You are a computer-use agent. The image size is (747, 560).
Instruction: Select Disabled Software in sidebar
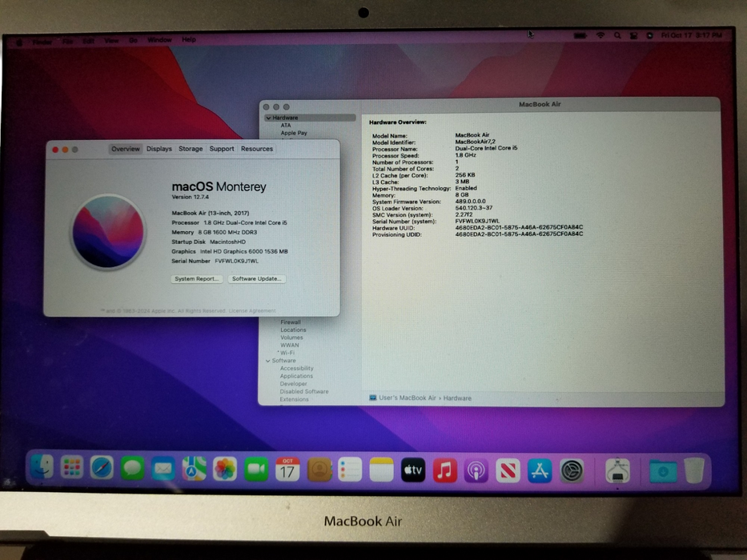(x=304, y=391)
